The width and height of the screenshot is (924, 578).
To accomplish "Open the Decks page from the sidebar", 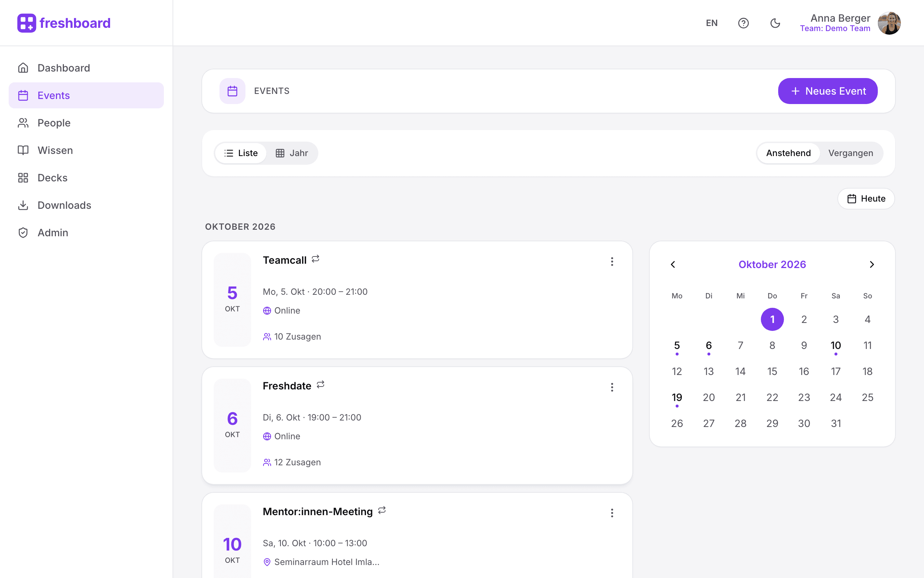I will tap(86, 178).
